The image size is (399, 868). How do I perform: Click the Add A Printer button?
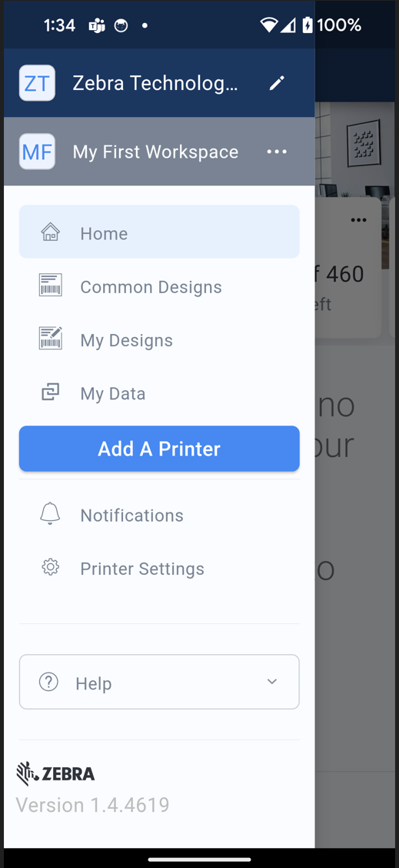[159, 449]
